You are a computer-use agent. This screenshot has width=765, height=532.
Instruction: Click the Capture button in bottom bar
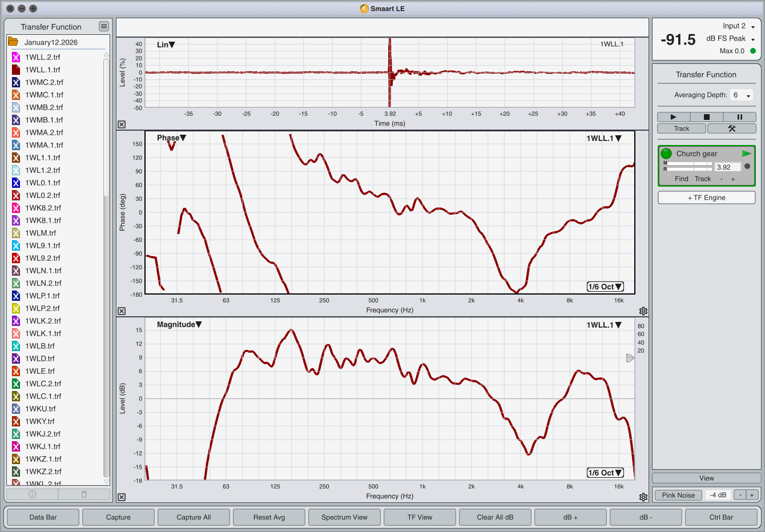[x=119, y=517]
